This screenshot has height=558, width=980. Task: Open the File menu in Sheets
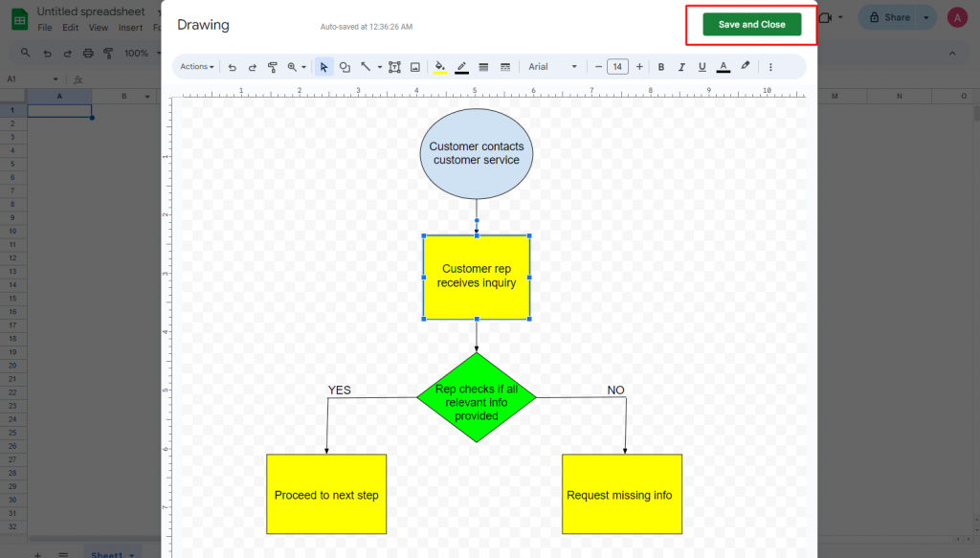[44, 28]
